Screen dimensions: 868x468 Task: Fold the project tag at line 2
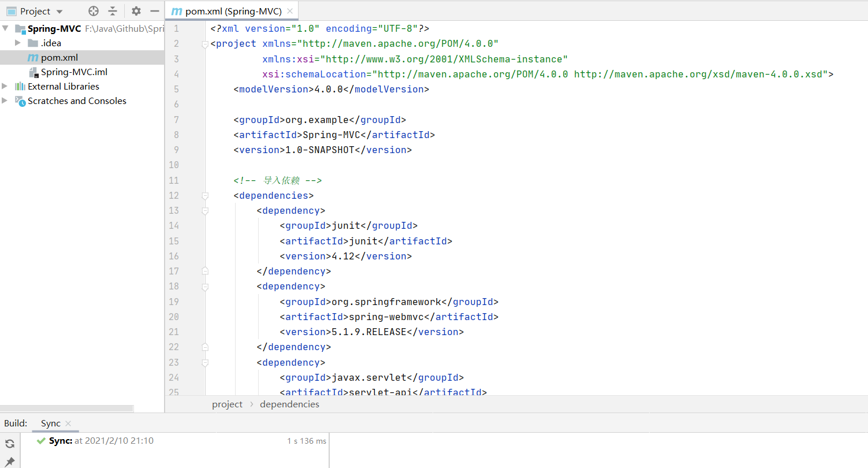click(x=205, y=44)
